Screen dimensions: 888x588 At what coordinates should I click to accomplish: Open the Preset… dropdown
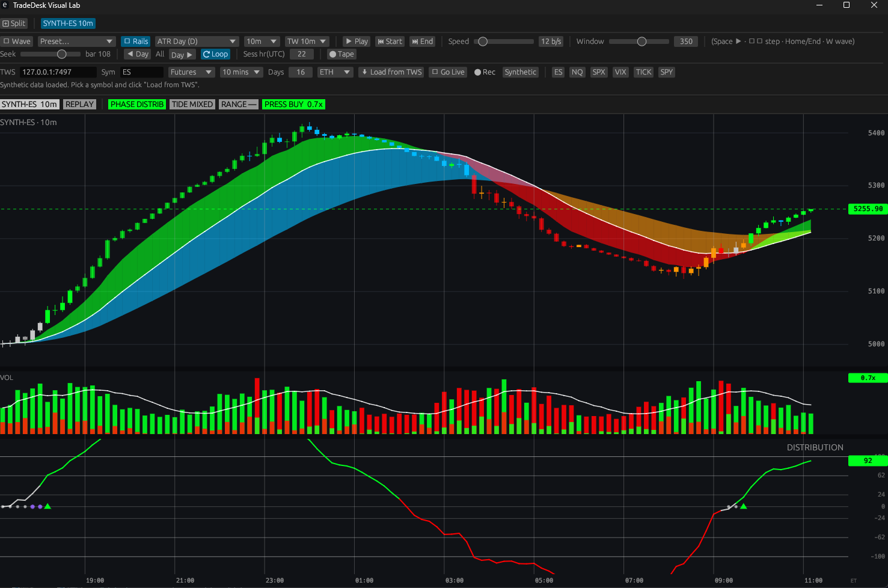coord(76,41)
